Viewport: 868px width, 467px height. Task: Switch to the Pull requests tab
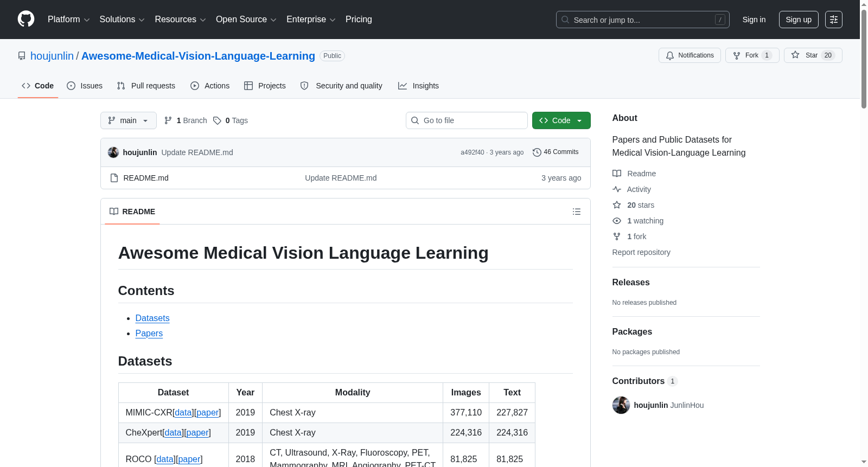tap(146, 86)
